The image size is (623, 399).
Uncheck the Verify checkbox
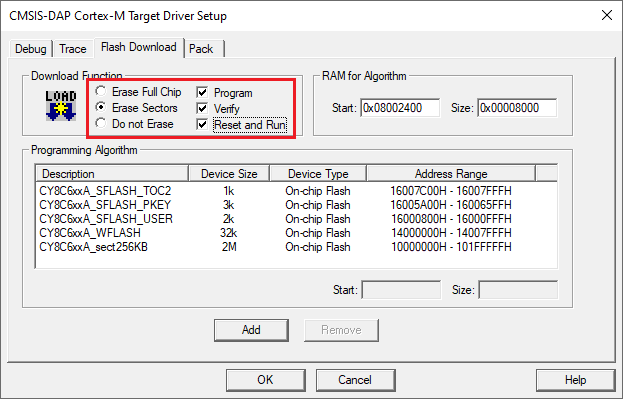[x=202, y=108]
